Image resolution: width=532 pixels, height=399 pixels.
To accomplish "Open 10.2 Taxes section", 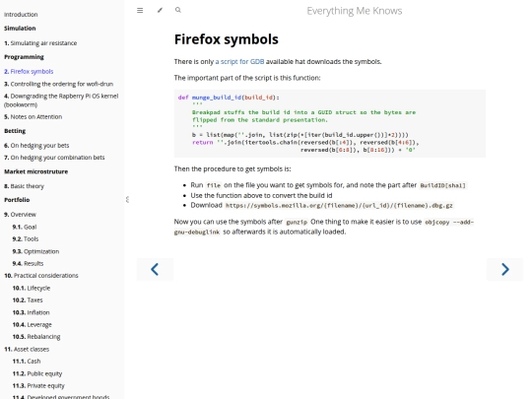I will [x=28, y=300].
